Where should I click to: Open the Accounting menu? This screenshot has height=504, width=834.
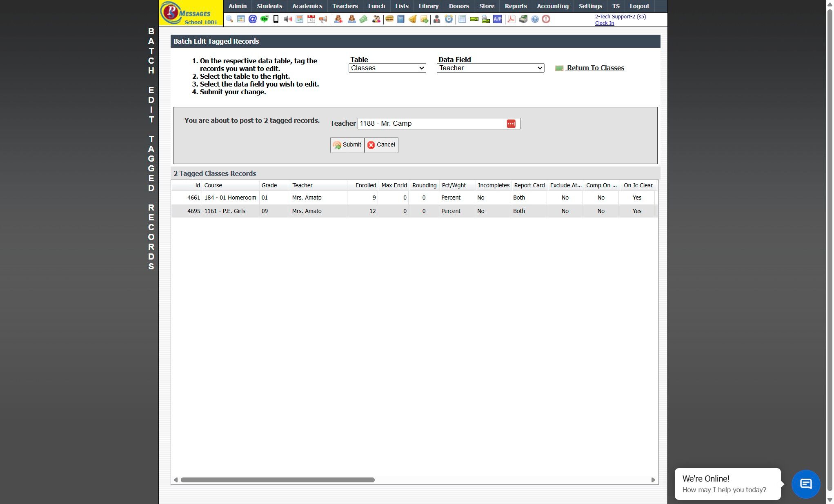(553, 6)
